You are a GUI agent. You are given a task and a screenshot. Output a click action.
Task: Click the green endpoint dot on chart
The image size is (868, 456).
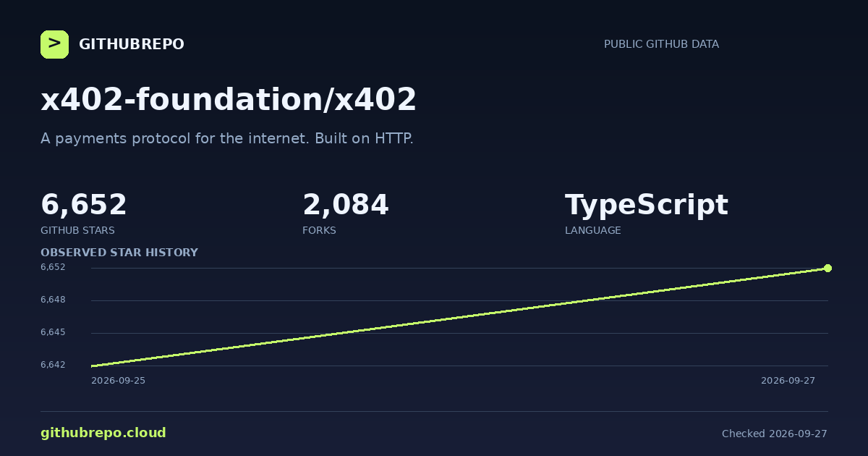(x=827, y=268)
